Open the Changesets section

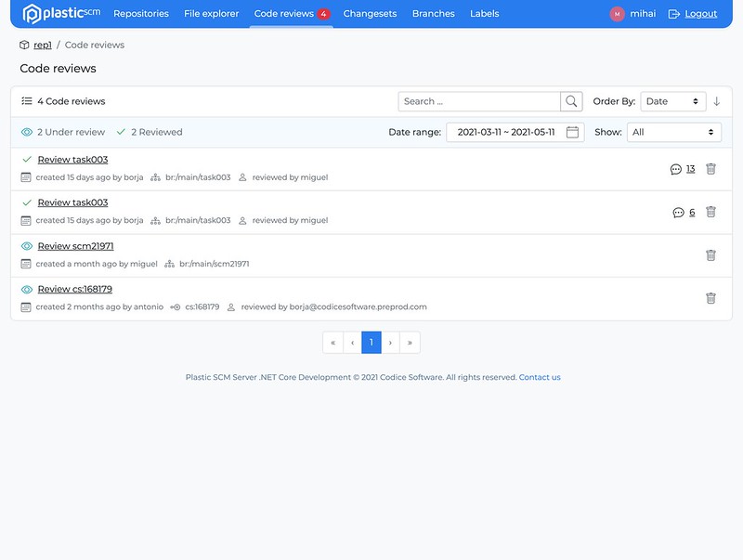pyautogui.click(x=368, y=13)
